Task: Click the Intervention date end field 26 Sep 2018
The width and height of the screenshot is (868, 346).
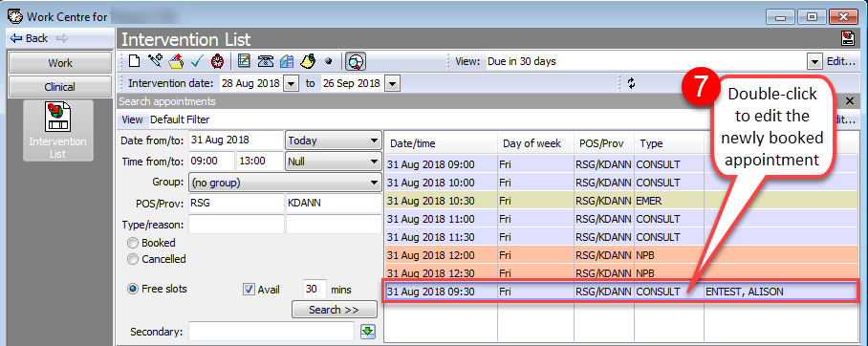Action: [x=352, y=84]
